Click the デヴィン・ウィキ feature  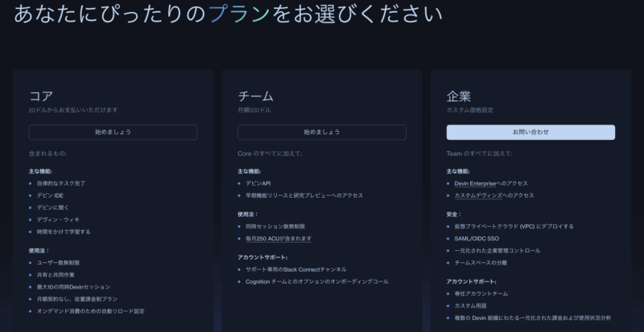[58, 219]
